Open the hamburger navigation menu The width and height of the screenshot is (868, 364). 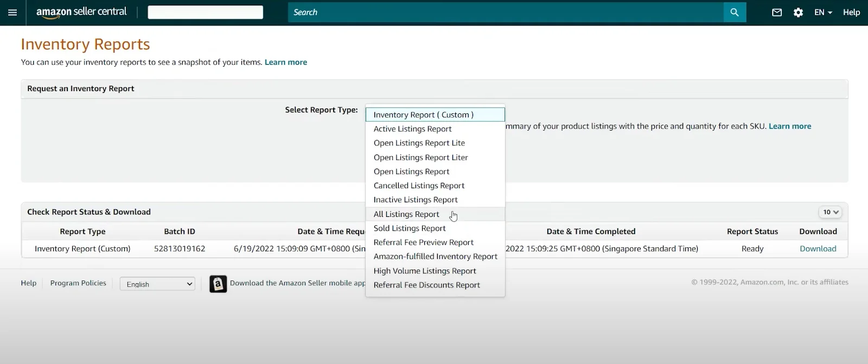(12, 12)
